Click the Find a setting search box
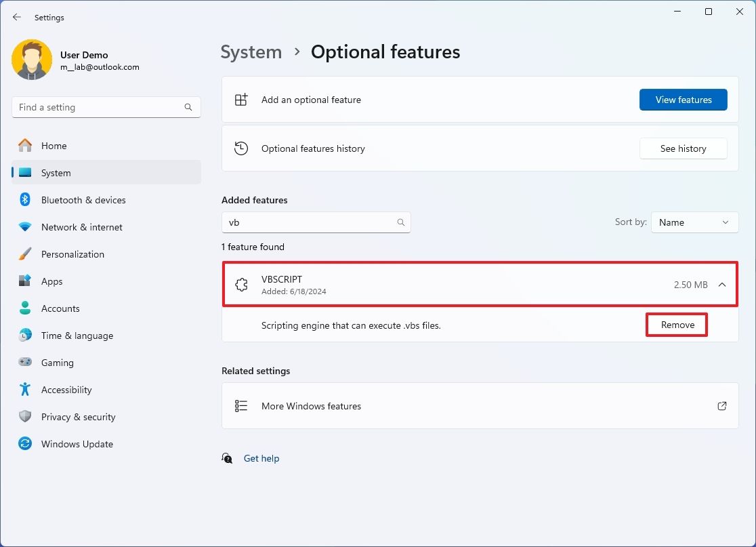 pyautogui.click(x=106, y=107)
